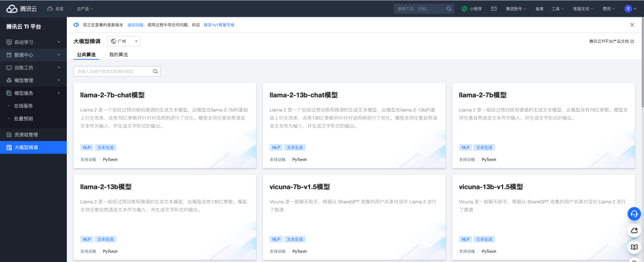This screenshot has height=262, width=644.
Task: Open the 客服支持 dropdown menu
Action: click(583, 8)
